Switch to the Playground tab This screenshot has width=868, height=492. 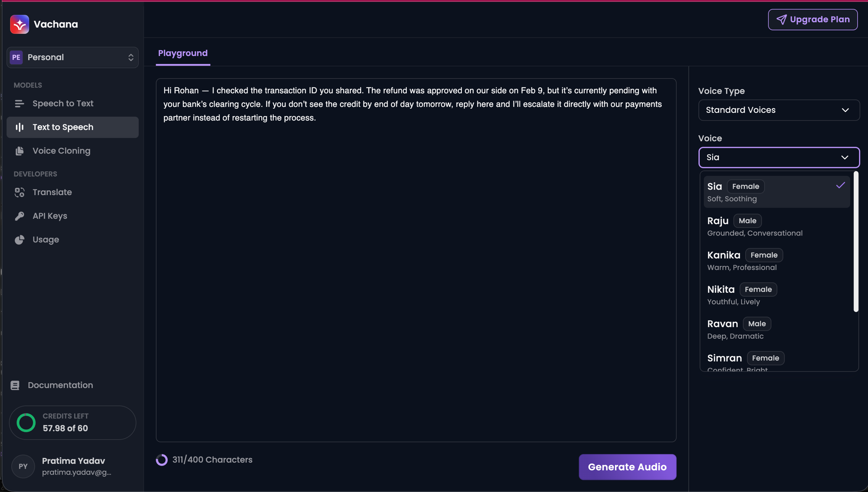(183, 53)
